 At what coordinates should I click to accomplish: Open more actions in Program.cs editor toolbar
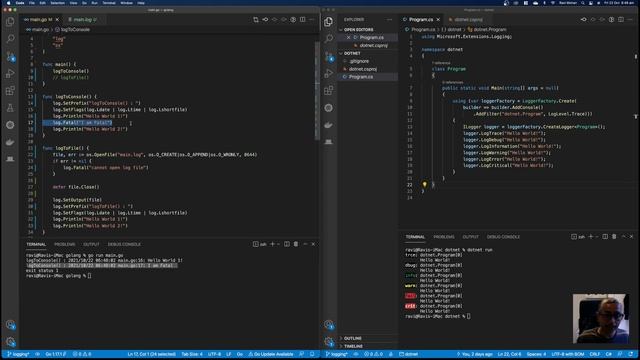(x=630, y=19)
